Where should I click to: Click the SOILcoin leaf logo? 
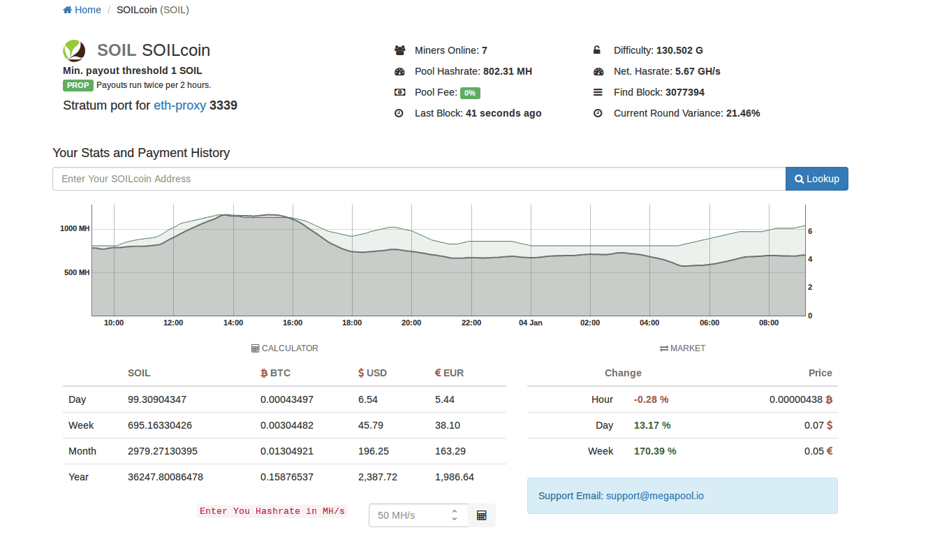point(74,50)
